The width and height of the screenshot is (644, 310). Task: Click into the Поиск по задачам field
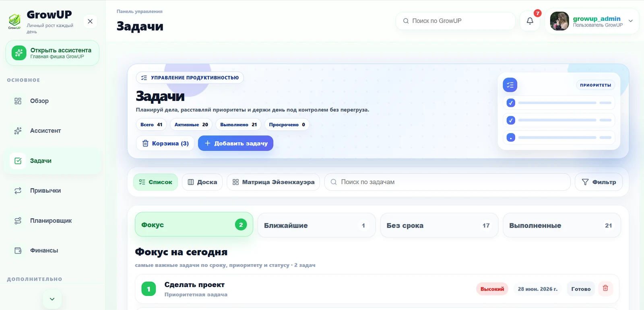447,182
